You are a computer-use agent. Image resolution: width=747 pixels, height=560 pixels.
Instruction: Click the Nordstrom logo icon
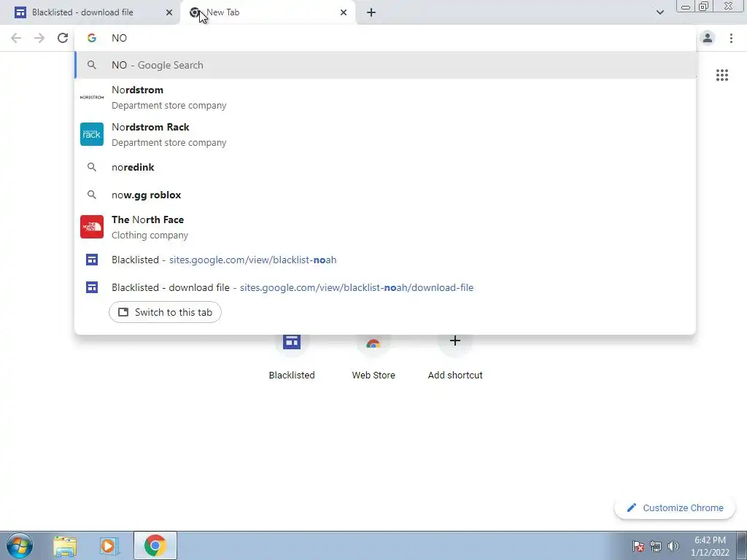click(91, 97)
